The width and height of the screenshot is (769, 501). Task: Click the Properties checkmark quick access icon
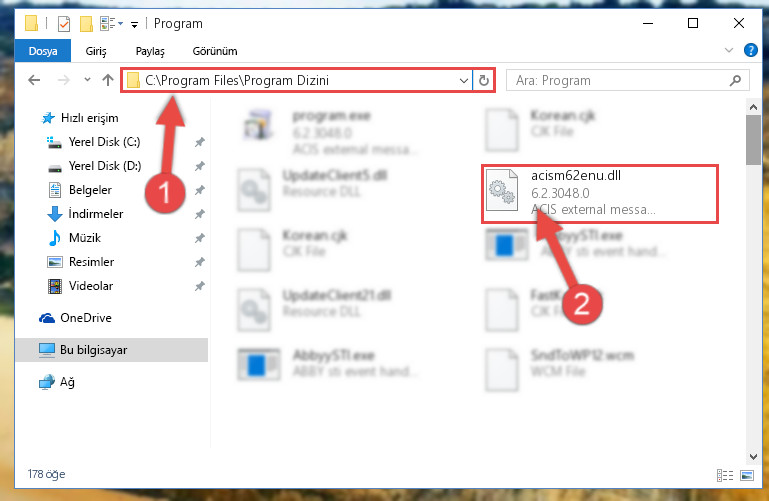[64, 23]
